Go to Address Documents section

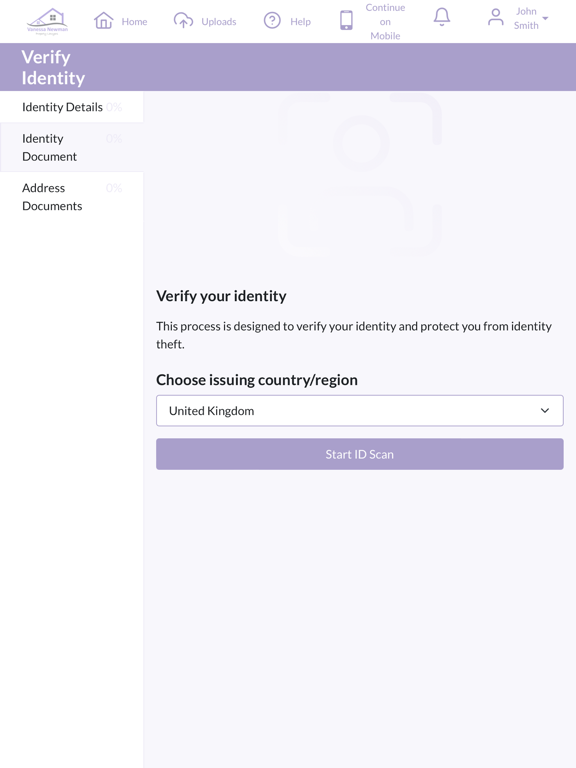[72, 197]
